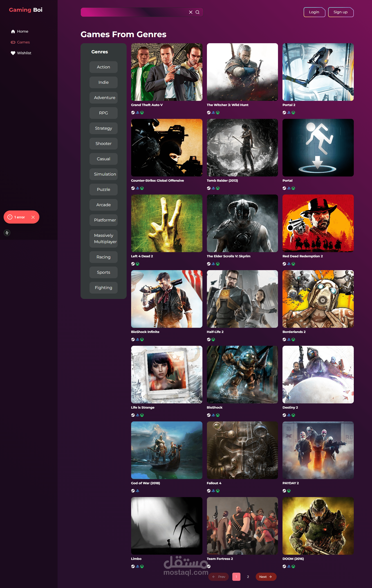Choose the Casual genre
372x588 pixels.
pos(103,159)
